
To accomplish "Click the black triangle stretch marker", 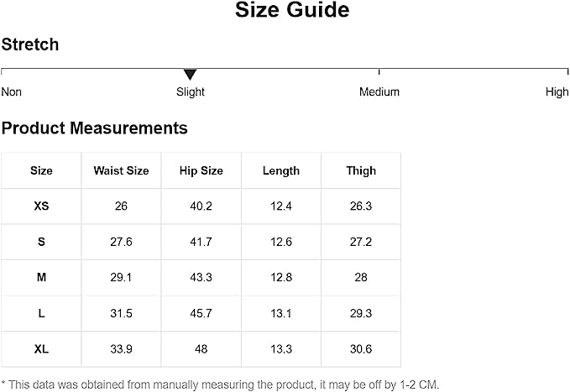I will tap(190, 75).
